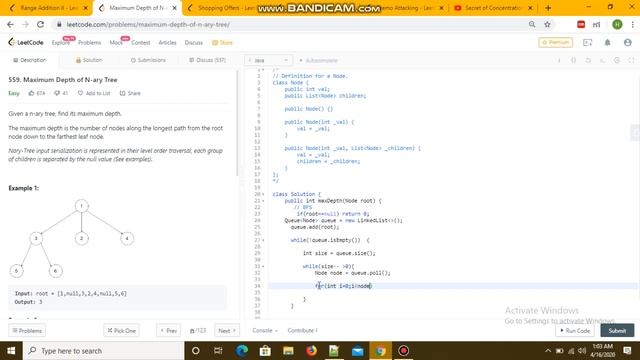640x360 pixels.
Task: Like the problem with thumbs up
Action: (x=37, y=93)
